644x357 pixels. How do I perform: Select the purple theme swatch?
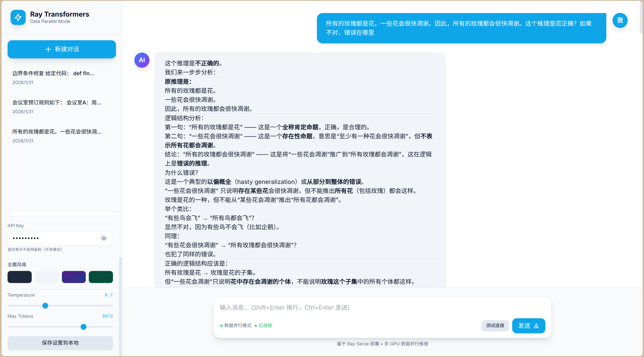74,277
